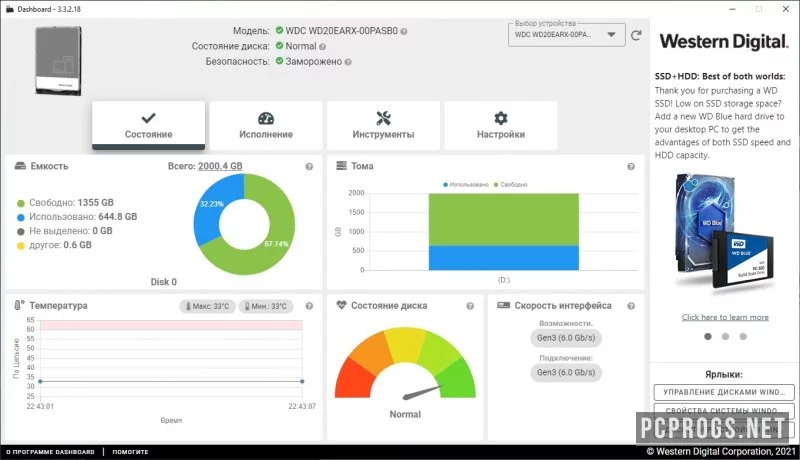Close the Dashboard window
Viewport: 800px width, 460px height.
click(x=786, y=9)
